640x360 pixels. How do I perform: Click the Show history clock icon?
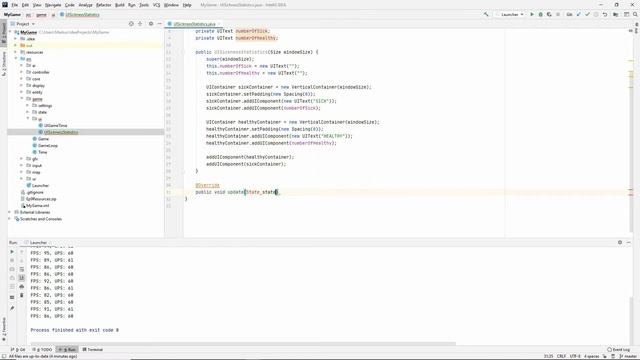[x=596, y=14]
